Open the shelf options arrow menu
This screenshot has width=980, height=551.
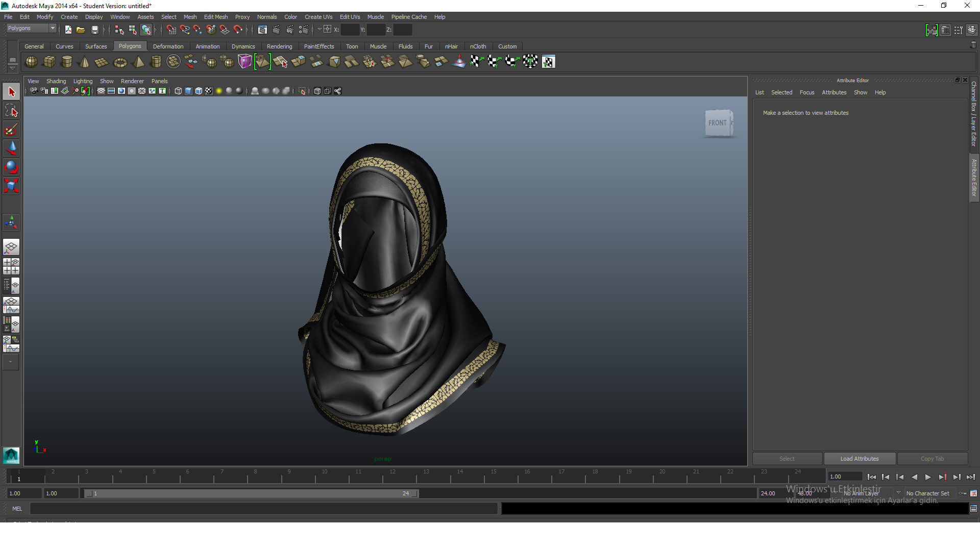tap(12, 68)
